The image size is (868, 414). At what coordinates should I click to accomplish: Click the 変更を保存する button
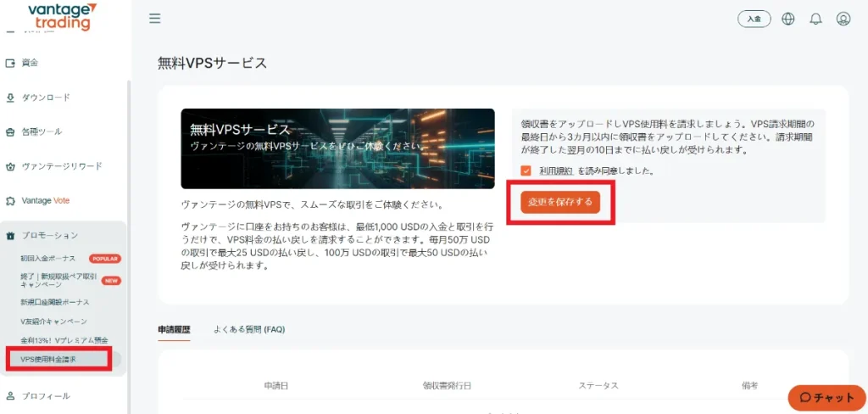560,202
